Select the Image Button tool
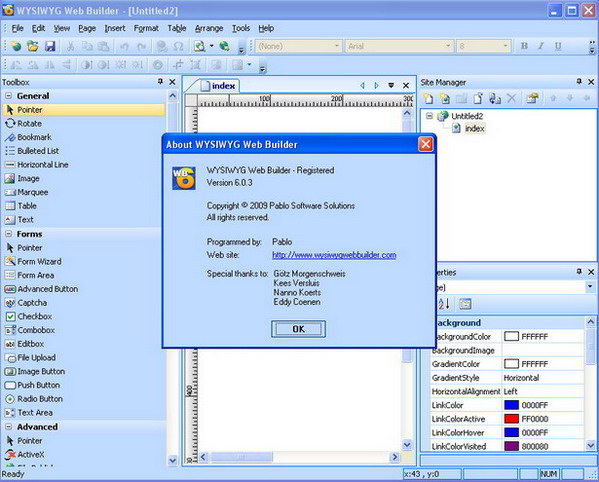This screenshot has width=599, height=482. pos(84,372)
